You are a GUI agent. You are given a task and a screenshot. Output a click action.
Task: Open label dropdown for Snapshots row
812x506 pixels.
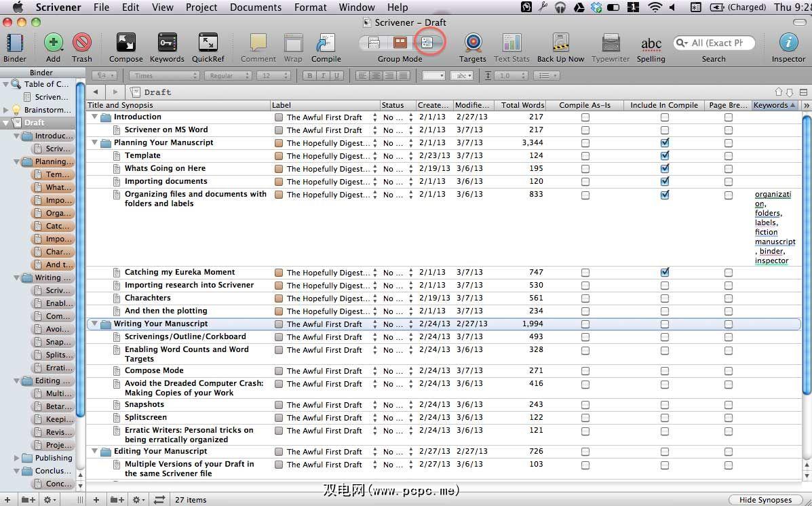tap(374, 405)
